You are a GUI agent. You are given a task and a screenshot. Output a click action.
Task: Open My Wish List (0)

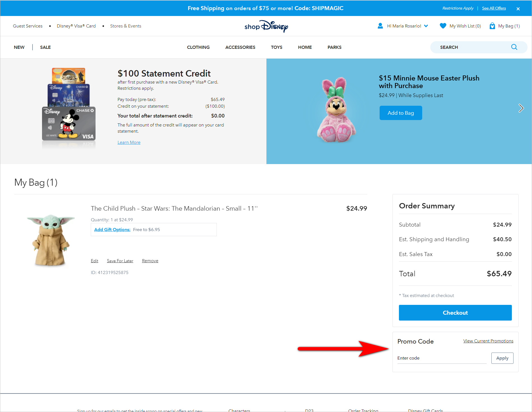[465, 26]
